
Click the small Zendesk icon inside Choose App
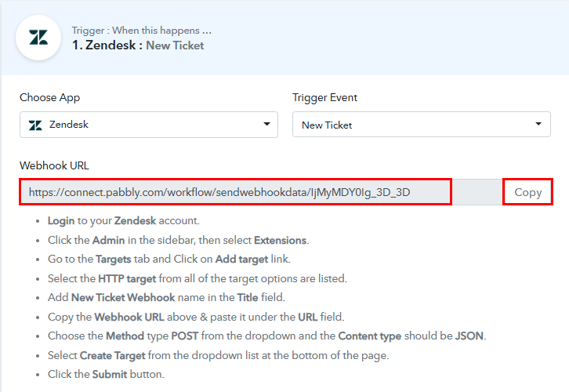[x=35, y=125]
